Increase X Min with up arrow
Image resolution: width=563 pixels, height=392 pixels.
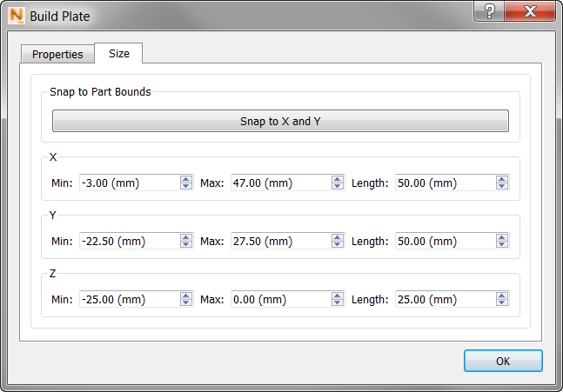(x=186, y=179)
